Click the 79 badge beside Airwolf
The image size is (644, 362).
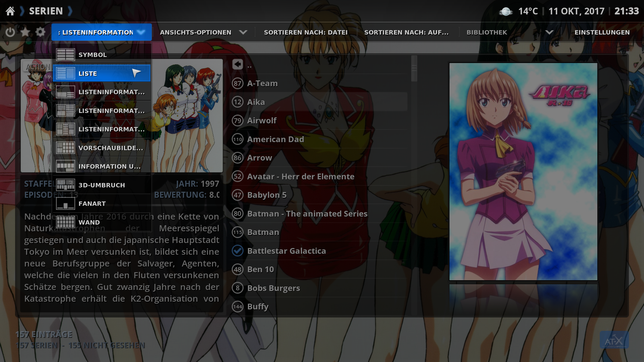point(237,121)
